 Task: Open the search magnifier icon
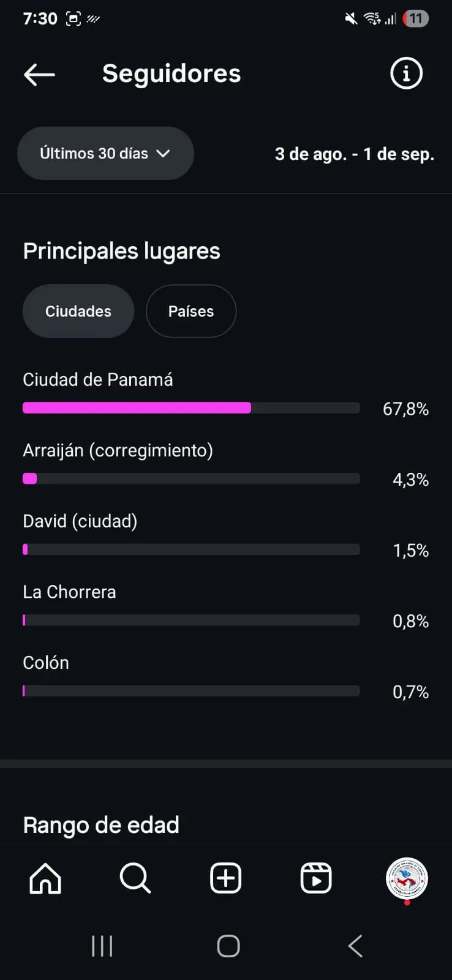(135, 879)
